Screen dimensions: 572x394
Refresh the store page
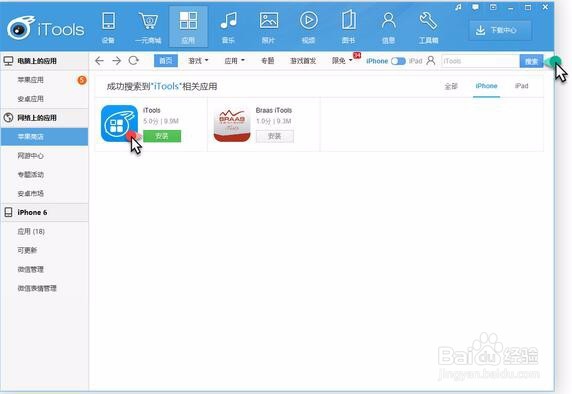(x=134, y=61)
